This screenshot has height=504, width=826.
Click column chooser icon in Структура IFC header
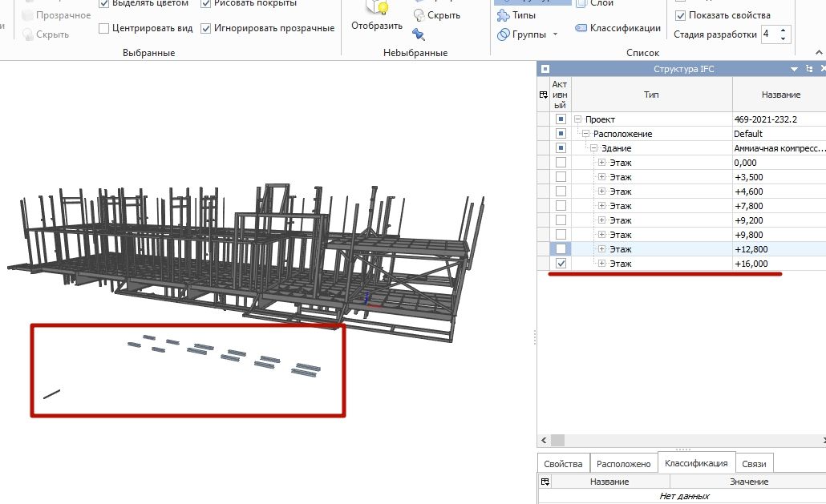(x=545, y=95)
